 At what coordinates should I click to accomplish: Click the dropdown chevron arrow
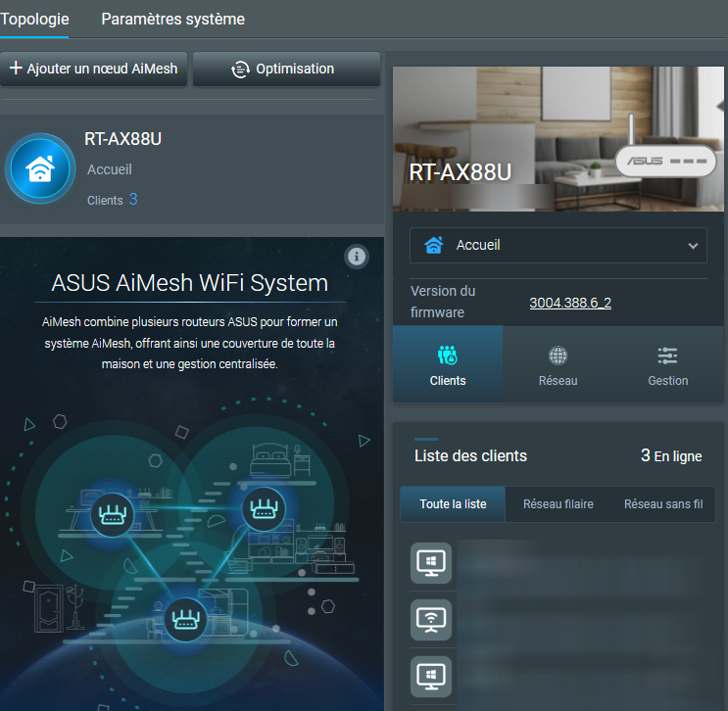click(x=693, y=246)
